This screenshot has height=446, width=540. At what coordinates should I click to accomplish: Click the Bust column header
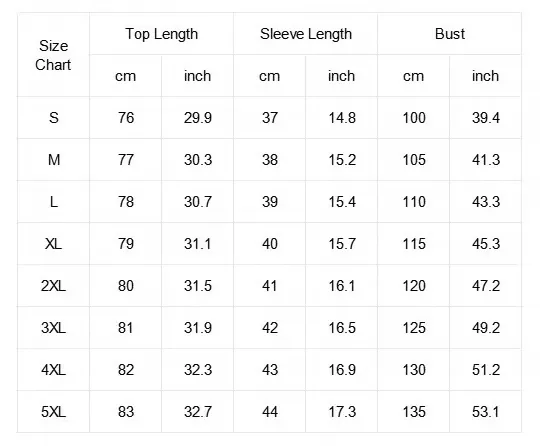tap(449, 34)
